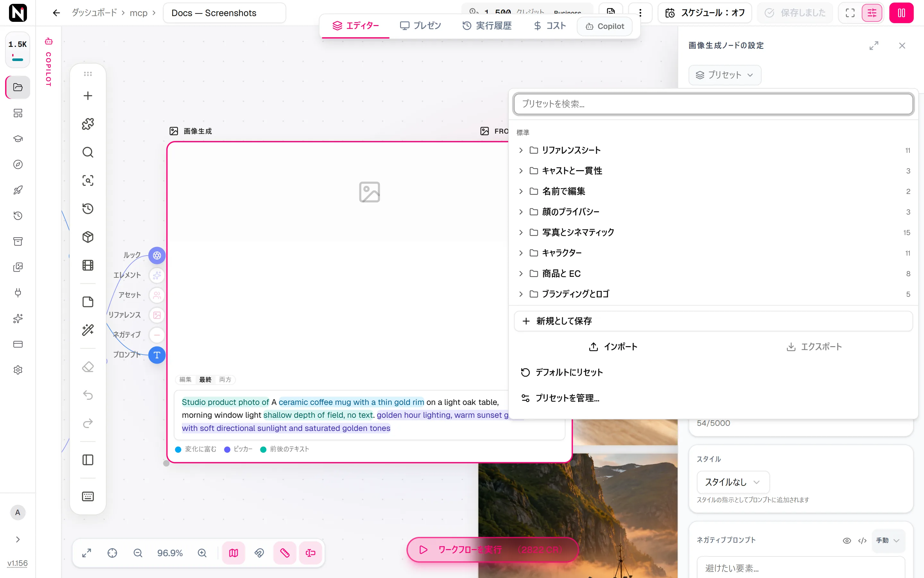Click the plus icon to add a node

(88, 96)
